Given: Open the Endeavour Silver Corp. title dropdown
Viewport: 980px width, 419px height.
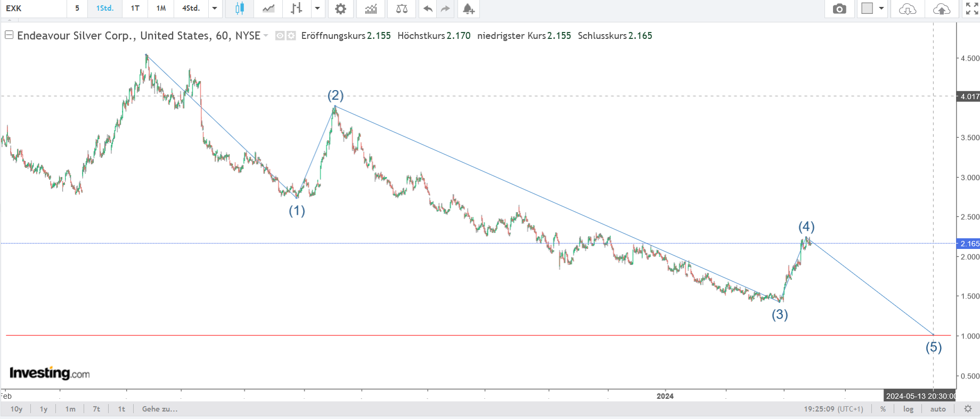Looking at the screenshot, I should pos(266,36).
